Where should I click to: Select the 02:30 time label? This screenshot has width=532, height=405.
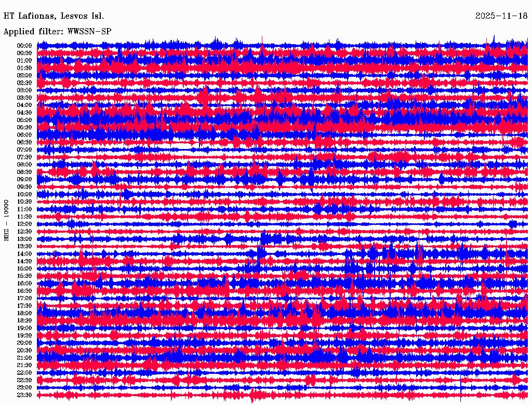(x=24, y=83)
